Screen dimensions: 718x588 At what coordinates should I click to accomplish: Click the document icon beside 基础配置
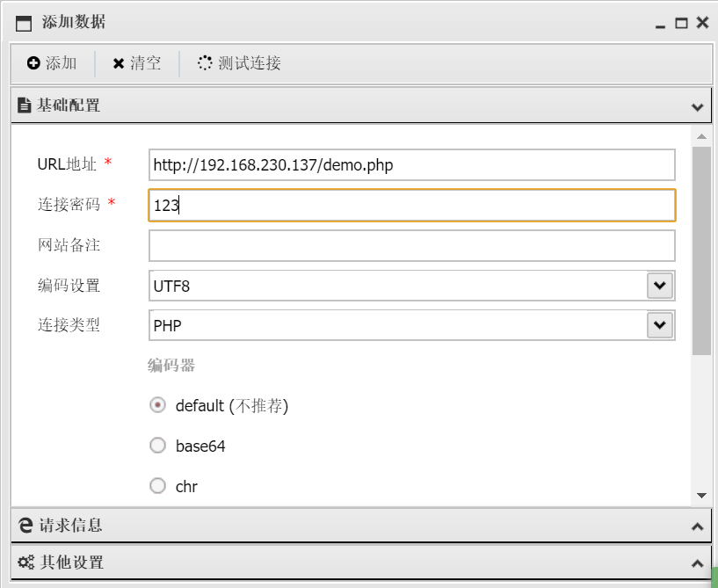point(25,105)
